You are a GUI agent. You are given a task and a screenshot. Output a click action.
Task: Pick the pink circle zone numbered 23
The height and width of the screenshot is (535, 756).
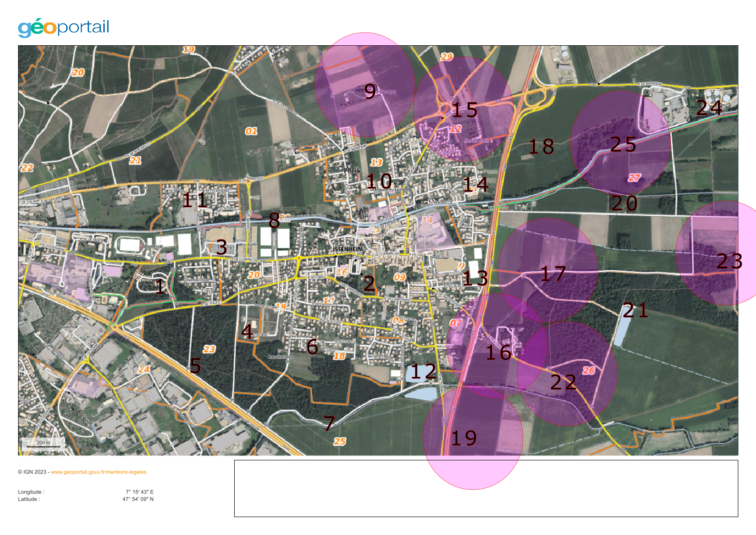[714, 253]
